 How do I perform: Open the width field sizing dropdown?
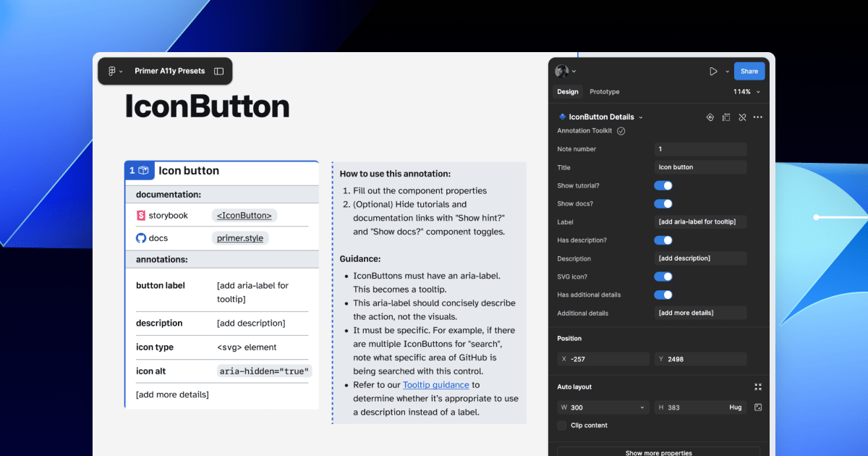(642, 408)
